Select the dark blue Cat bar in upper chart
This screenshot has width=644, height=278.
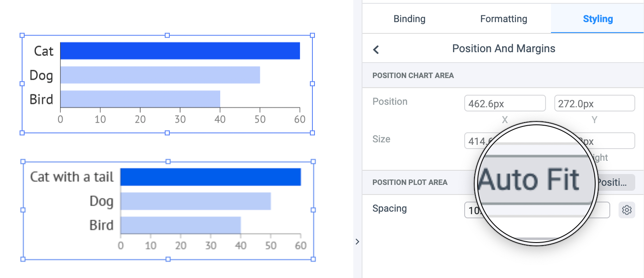pos(180,51)
